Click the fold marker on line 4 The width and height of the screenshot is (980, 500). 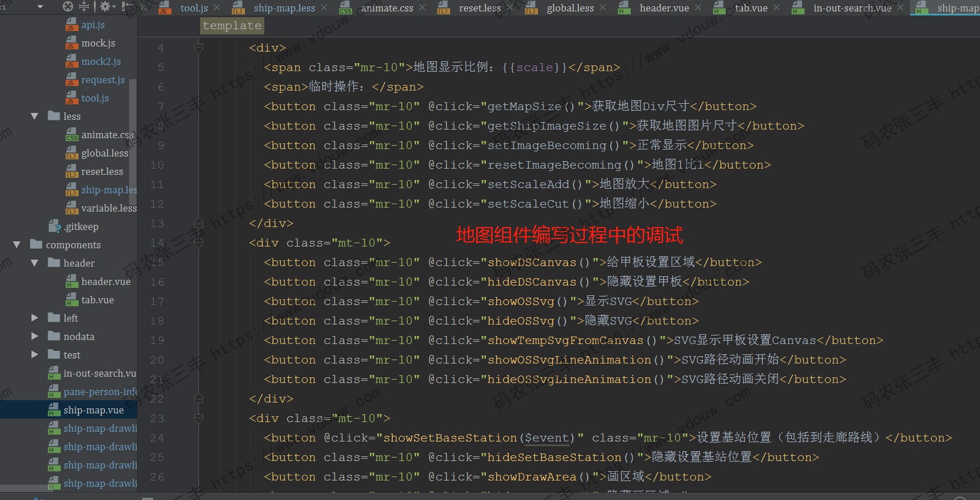198,48
